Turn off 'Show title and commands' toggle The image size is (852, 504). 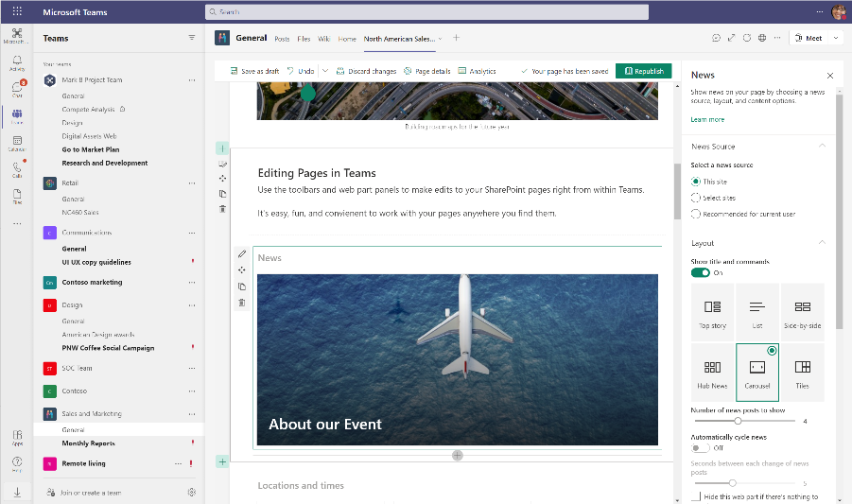tap(701, 272)
